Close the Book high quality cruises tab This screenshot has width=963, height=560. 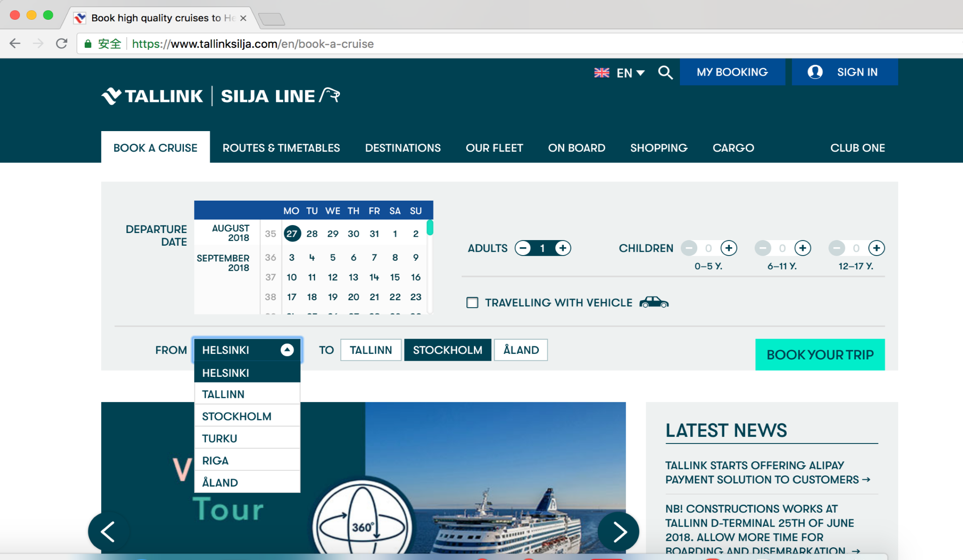coord(243,18)
